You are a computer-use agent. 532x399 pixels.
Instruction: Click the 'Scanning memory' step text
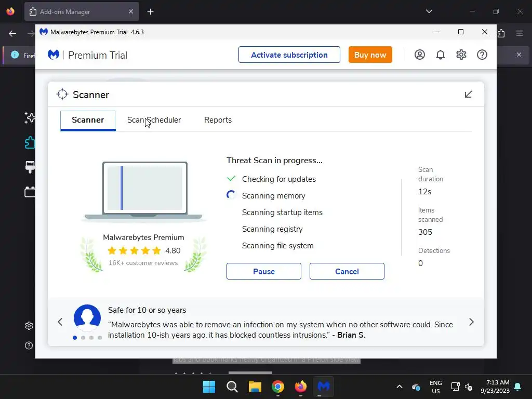click(273, 196)
